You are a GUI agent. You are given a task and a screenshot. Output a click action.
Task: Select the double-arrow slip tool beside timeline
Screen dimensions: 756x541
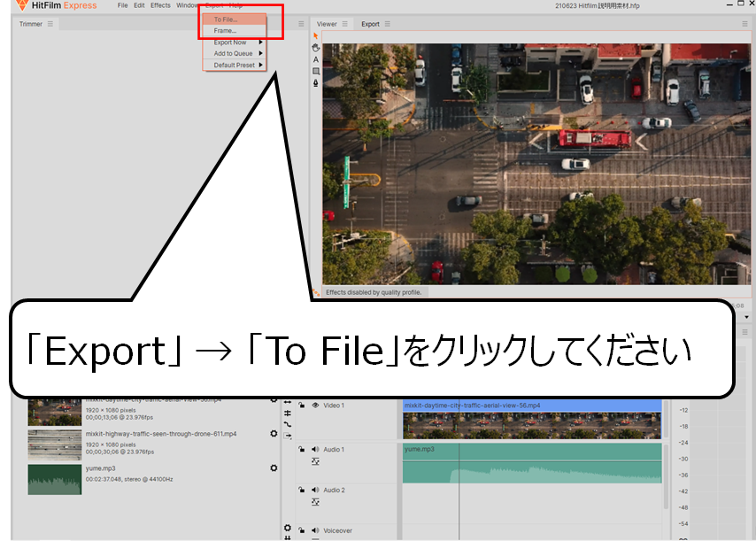288,402
